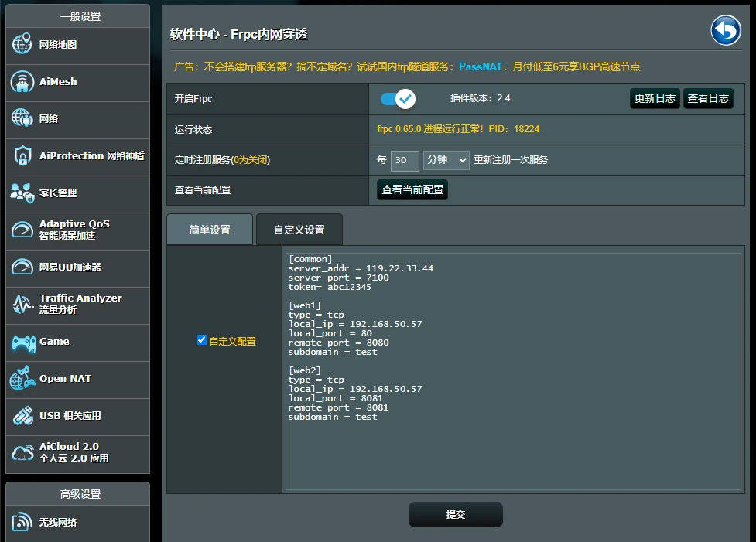Click the AiMesh house icon
Viewport: 756px width, 542px height.
(22, 81)
